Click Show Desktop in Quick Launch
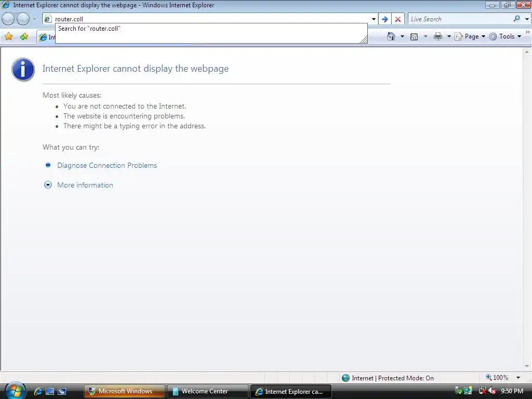The image size is (532, 399). tap(50, 391)
